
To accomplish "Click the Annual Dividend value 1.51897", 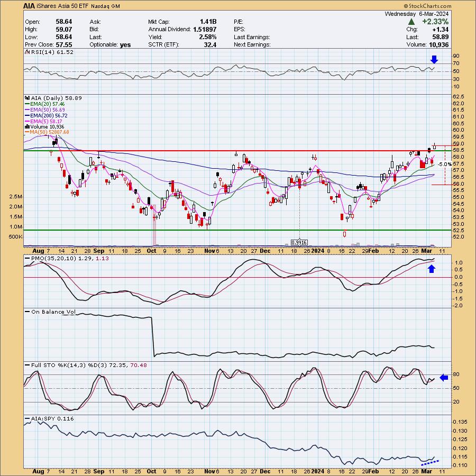I will pos(205,30).
